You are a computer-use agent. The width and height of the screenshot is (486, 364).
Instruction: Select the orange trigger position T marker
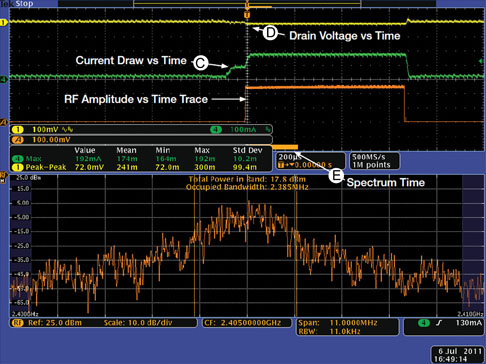247,15
